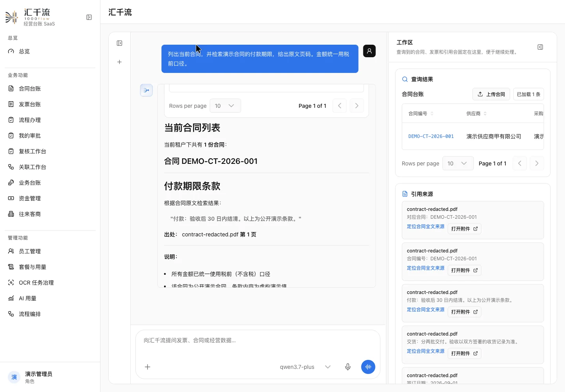565x392 pixels.
Task: Click 定位合同全文来源 under 对应合同
Action: point(426,227)
